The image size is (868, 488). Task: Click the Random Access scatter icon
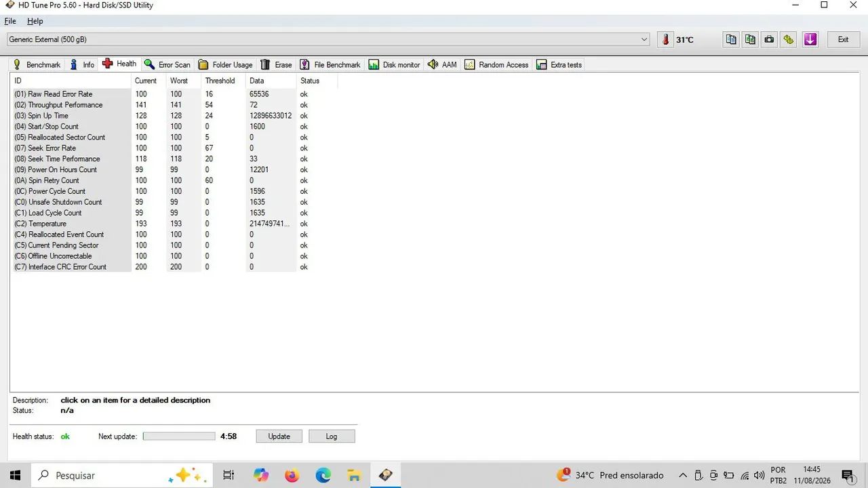[x=469, y=64]
